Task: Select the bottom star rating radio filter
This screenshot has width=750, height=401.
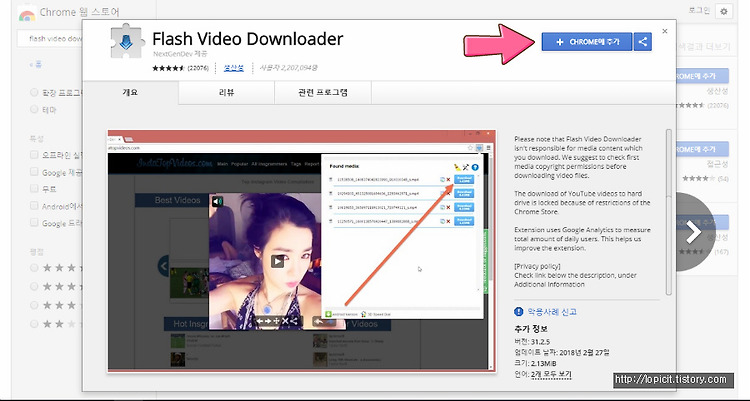Action: 34,324
